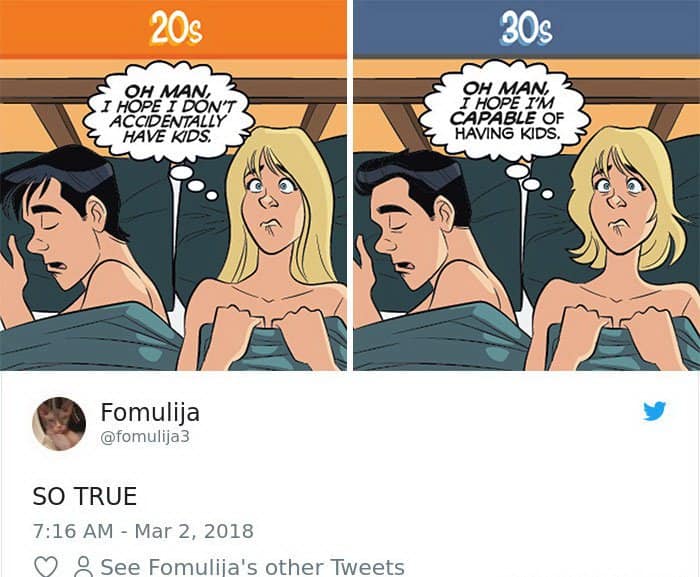The image size is (700, 577).
Task: Select the 'capable of having kids' thought bubble
Action: click(507, 111)
